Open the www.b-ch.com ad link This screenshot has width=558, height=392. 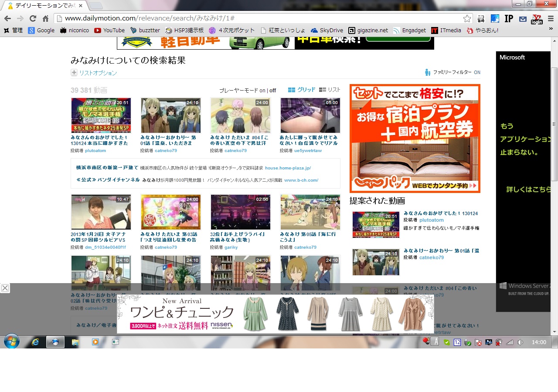[x=301, y=180]
